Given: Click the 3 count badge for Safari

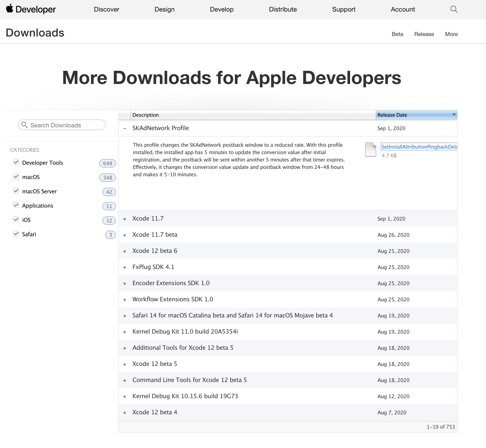Looking at the screenshot, I should 110,235.
